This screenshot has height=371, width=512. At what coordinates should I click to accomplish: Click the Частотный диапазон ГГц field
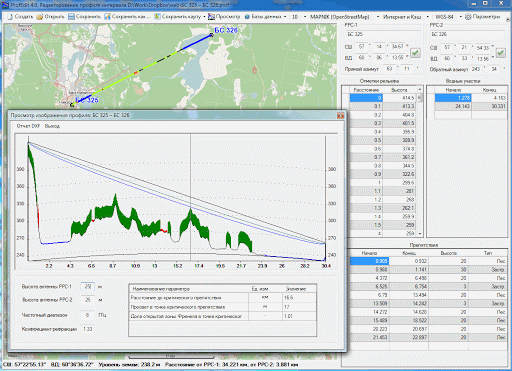point(88,315)
